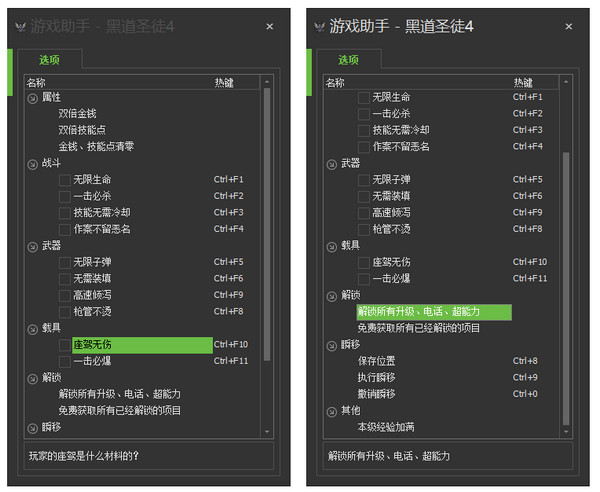Click scrollbar up arrow in left window
Screen dimensions: 600x492
point(267,82)
